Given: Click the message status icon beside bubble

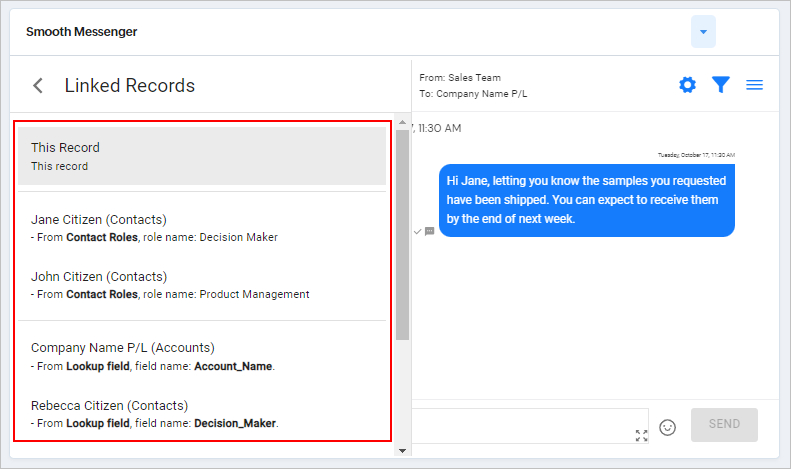Looking at the screenshot, I should point(429,231).
